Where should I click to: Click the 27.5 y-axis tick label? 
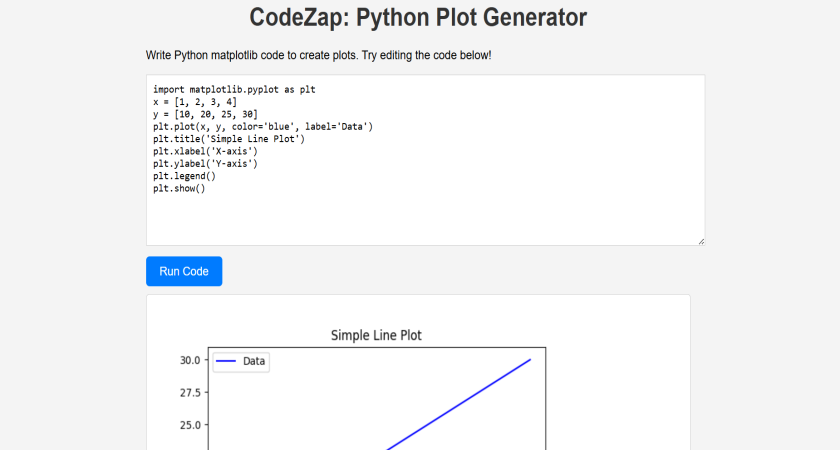click(190, 393)
